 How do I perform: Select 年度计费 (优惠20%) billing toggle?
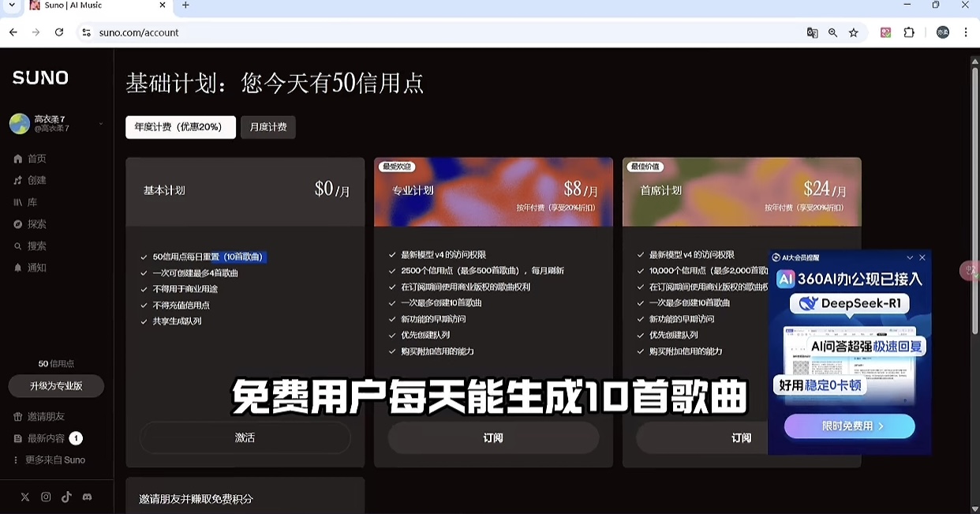click(180, 127)
